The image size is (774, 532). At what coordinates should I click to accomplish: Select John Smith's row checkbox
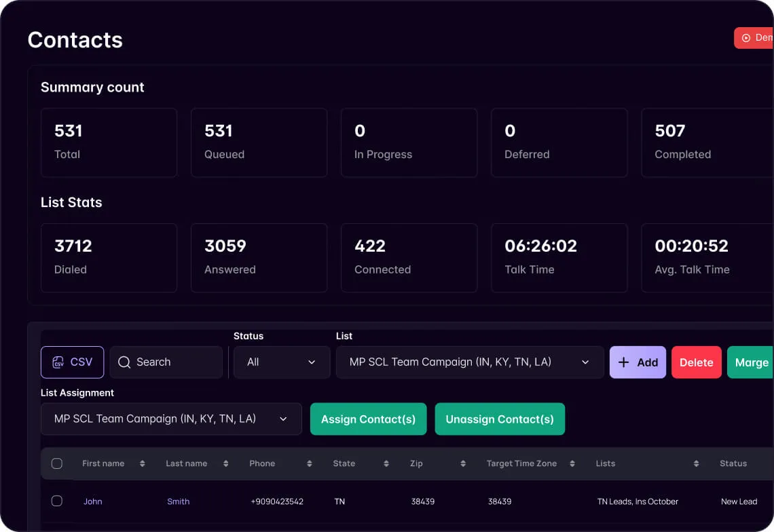tap(56, 501)
